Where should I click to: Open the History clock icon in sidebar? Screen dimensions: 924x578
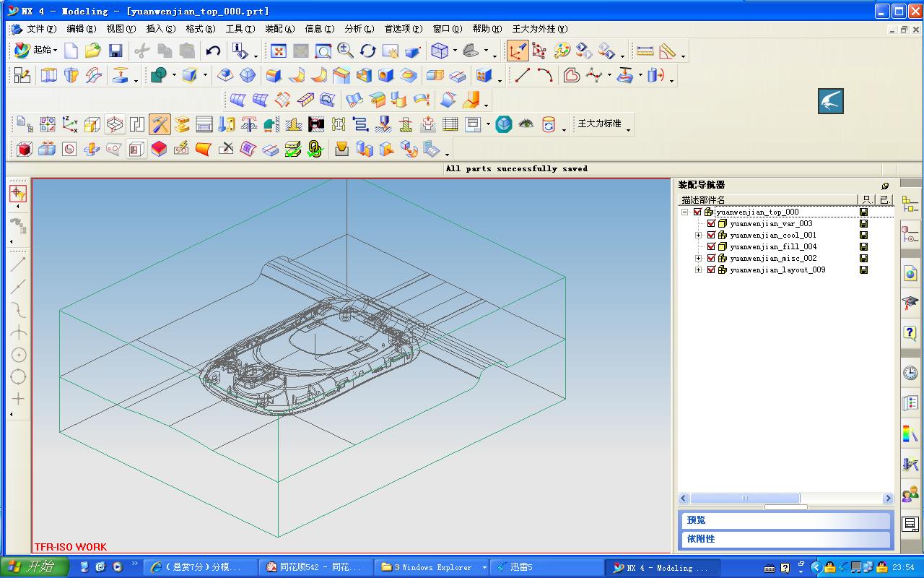point(910,373)
